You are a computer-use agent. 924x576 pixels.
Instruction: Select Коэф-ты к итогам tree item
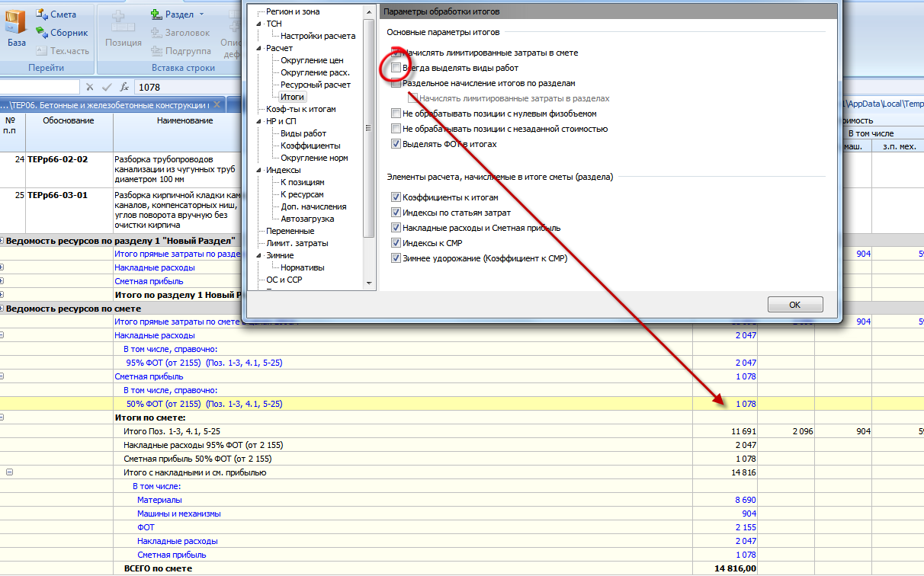pyautogui.click(x=300, y=109)
